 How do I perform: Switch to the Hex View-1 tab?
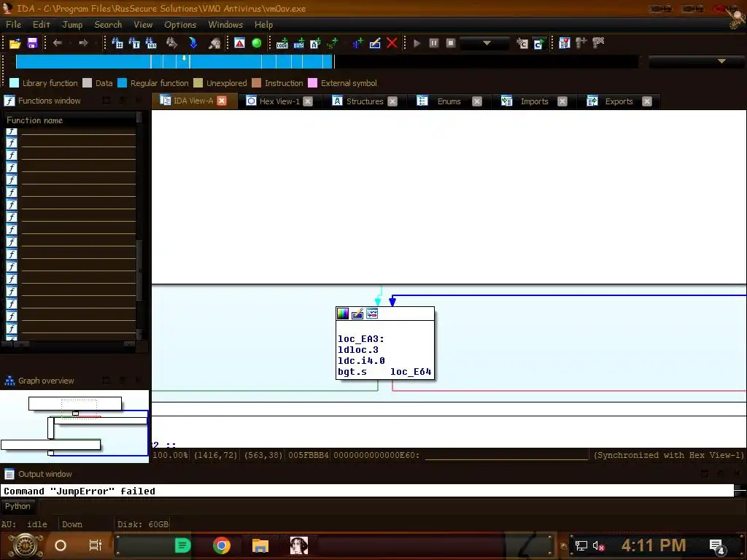coord(279,101)
